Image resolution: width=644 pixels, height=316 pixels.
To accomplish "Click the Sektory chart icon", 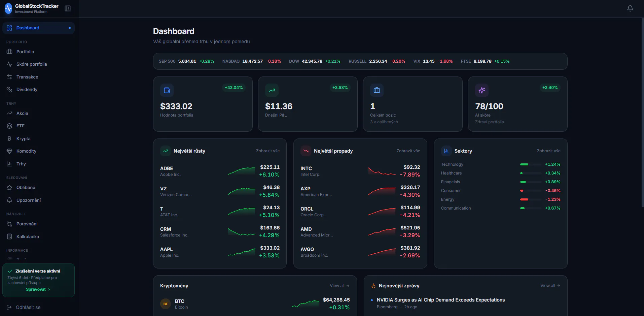I will coord(446,151).
